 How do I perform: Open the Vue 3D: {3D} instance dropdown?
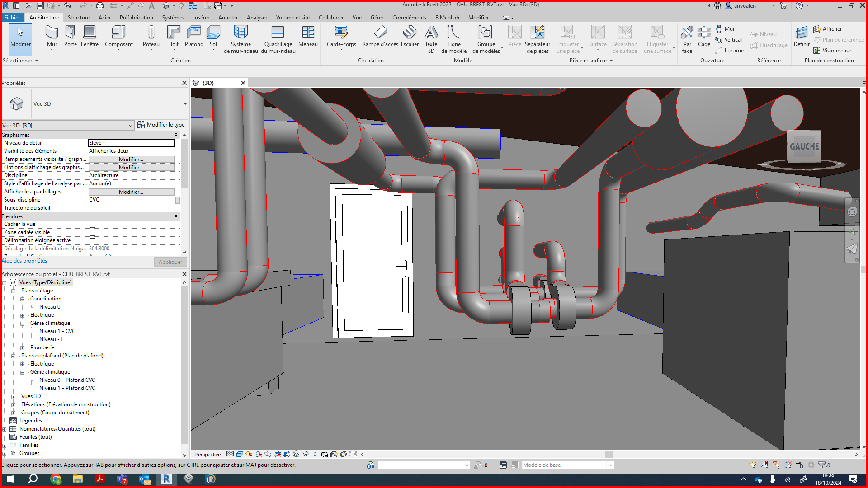[x=130, y=126]
